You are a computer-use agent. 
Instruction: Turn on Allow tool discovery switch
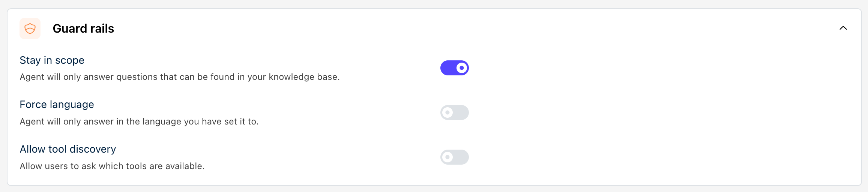454,157
